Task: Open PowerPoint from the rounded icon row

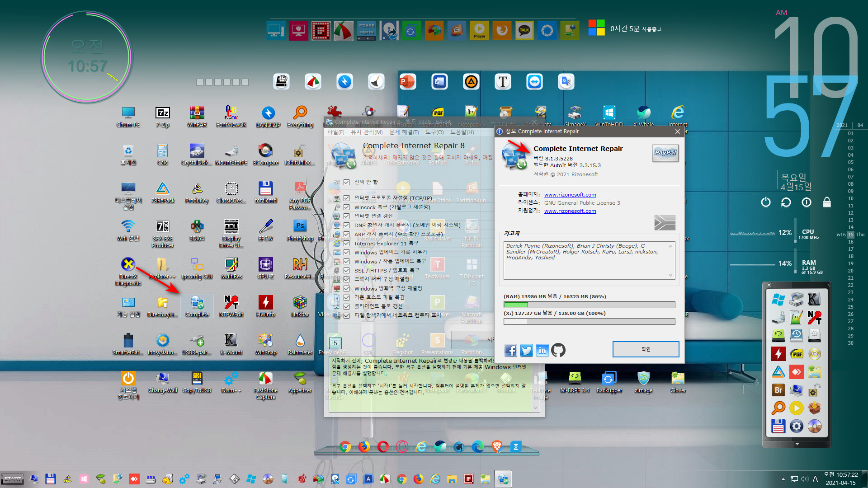Action: click(408, 82)
